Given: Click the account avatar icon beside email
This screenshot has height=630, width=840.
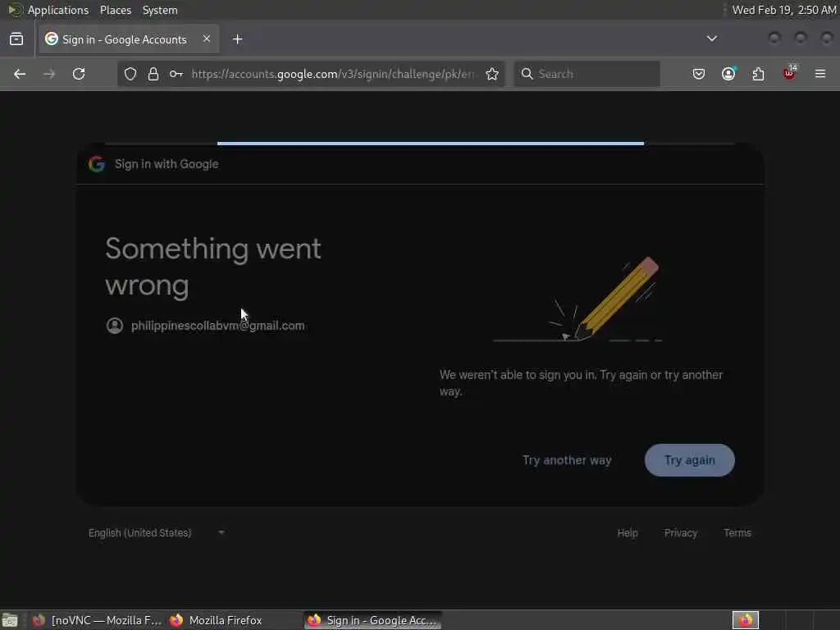Looking at the screenshot, I should click(x=115, y=326).
